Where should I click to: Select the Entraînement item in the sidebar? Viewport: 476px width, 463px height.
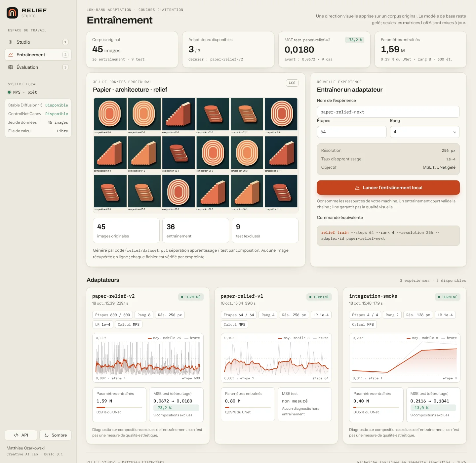[38, 55]
